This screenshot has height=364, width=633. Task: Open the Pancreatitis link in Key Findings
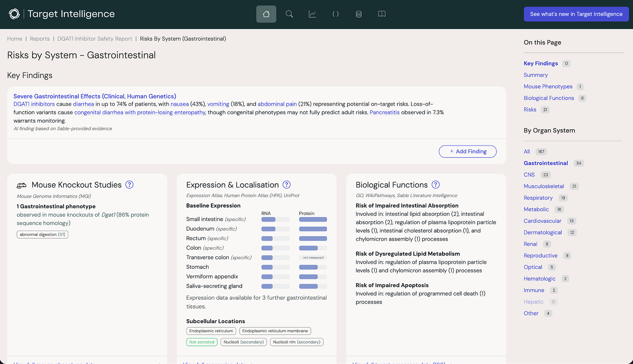tap(385, 113)
